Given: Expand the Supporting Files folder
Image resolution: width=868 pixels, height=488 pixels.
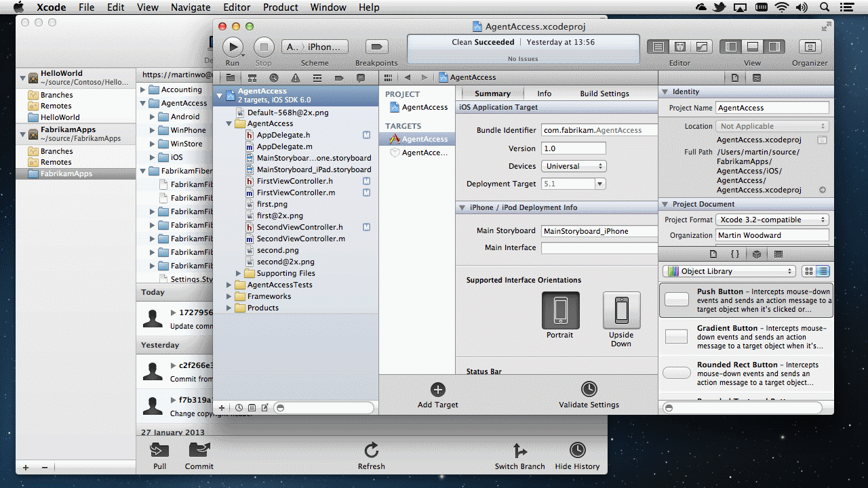Looking at the screenshot, I should 239,274.
